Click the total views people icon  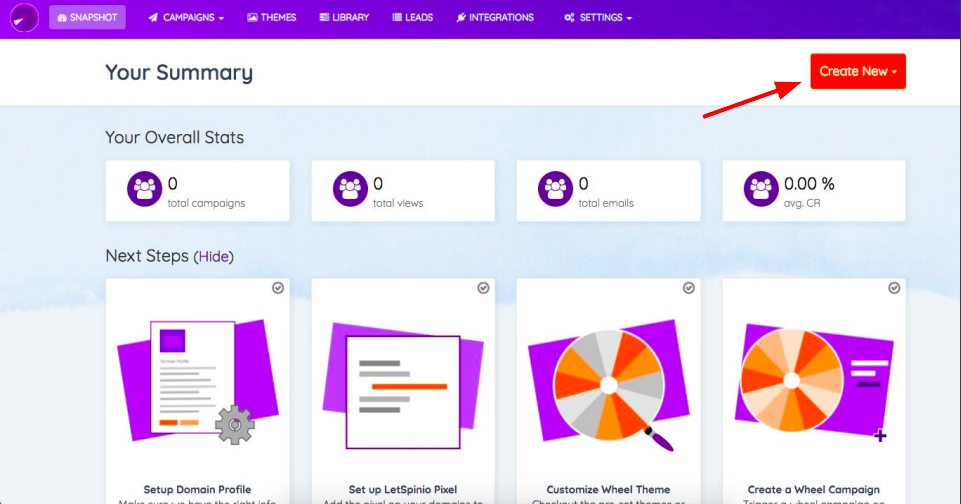(350, 189)
